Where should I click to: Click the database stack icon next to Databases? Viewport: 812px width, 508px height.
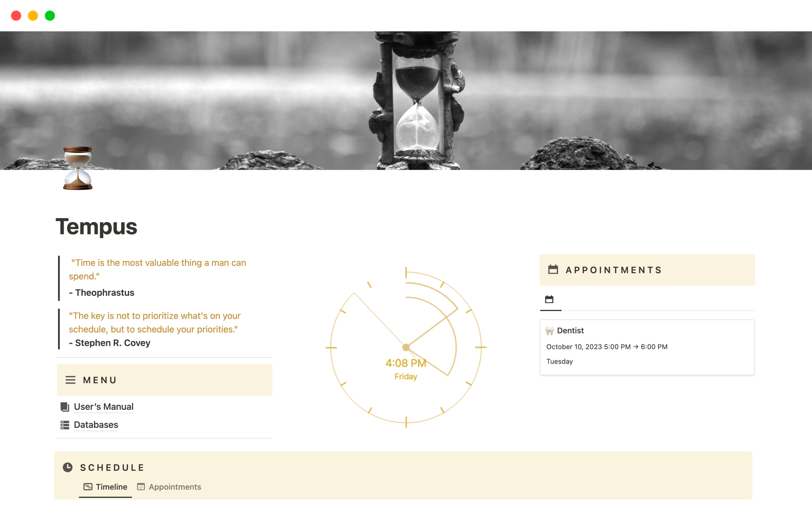[66, 424]
